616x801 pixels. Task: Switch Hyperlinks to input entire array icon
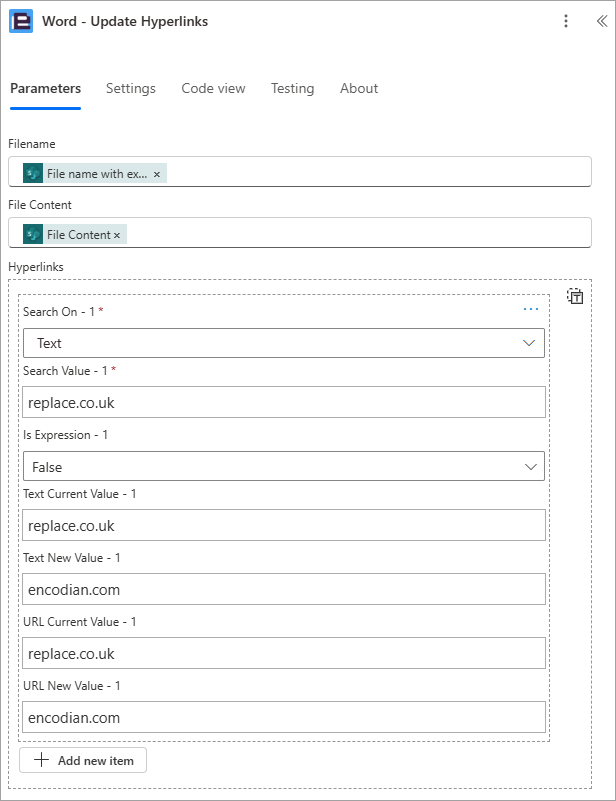click(575, 296)
